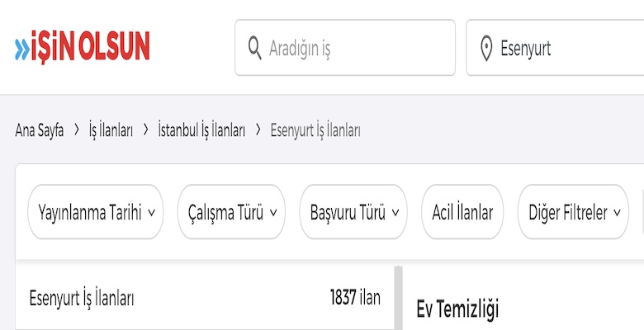
Task: Click the chevron after İş İlanları breadcrumb
Action: (145, 130)
